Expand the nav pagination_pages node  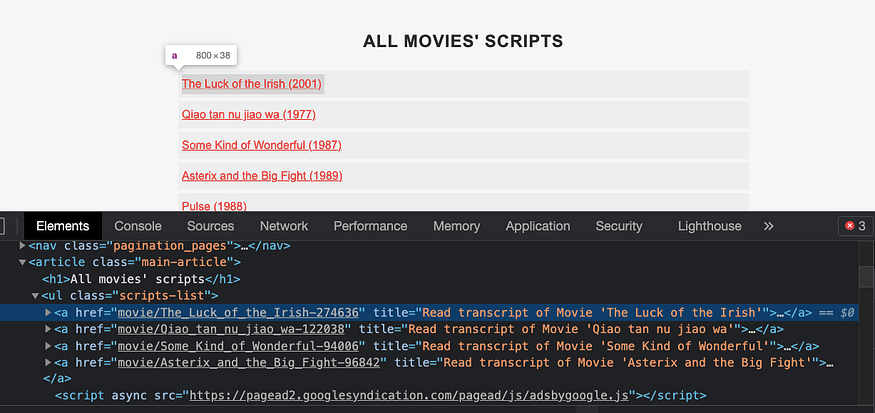click(x=22, y=245)
